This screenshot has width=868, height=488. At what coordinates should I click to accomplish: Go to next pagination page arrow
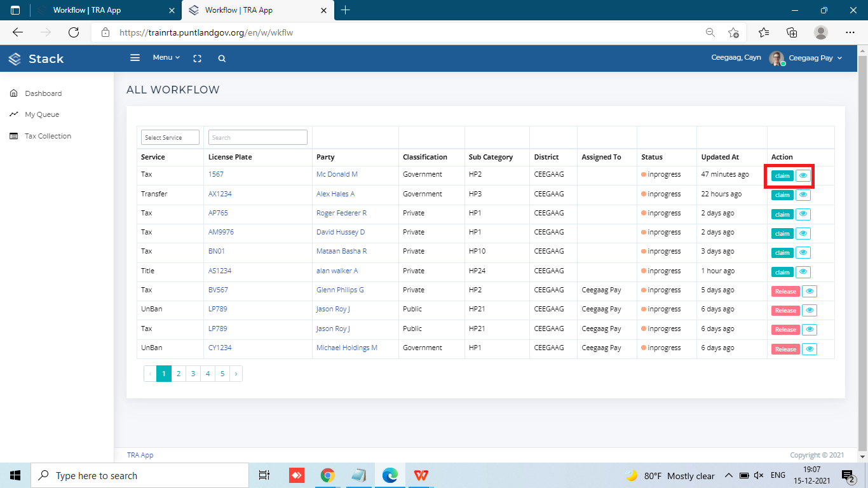point(236,374)
